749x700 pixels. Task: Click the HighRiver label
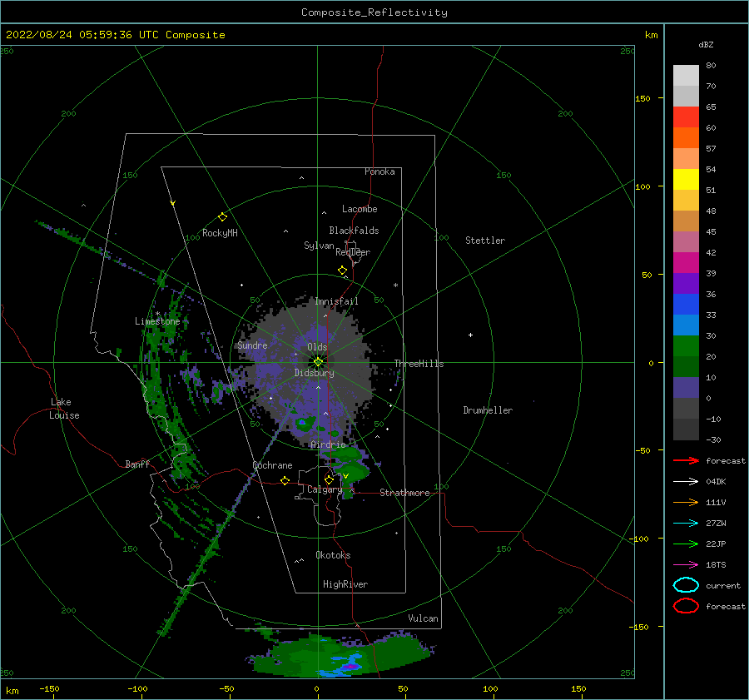click(x=345, y=584)
